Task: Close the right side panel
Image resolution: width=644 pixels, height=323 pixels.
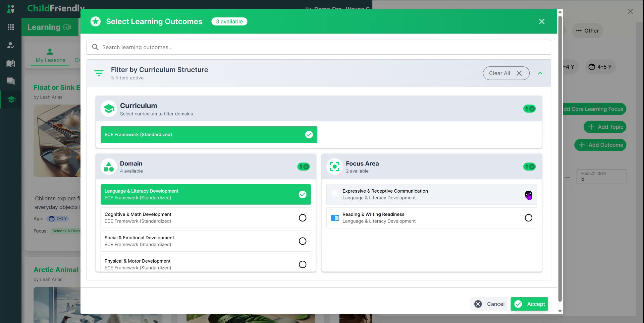Action: 630,11
